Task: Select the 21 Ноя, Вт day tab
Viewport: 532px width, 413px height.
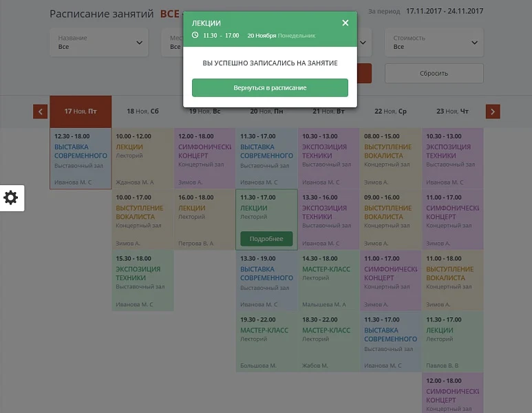Action: (328, 112)
